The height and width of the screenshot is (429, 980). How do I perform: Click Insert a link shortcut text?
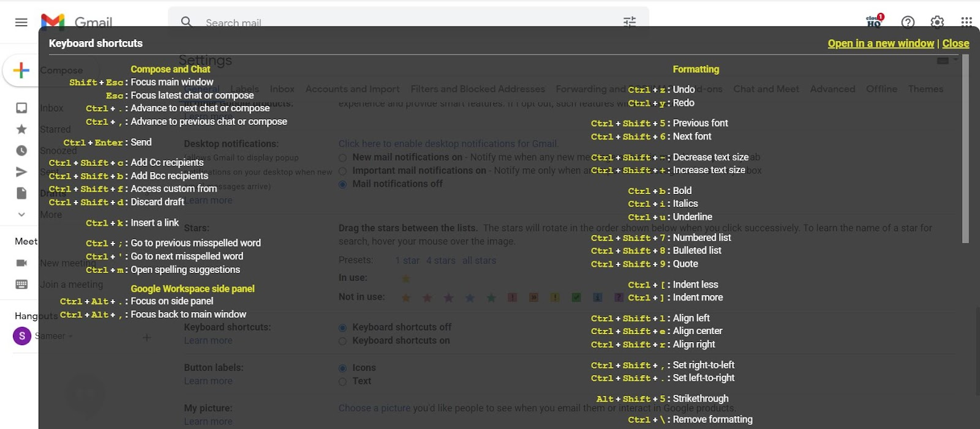155,223
